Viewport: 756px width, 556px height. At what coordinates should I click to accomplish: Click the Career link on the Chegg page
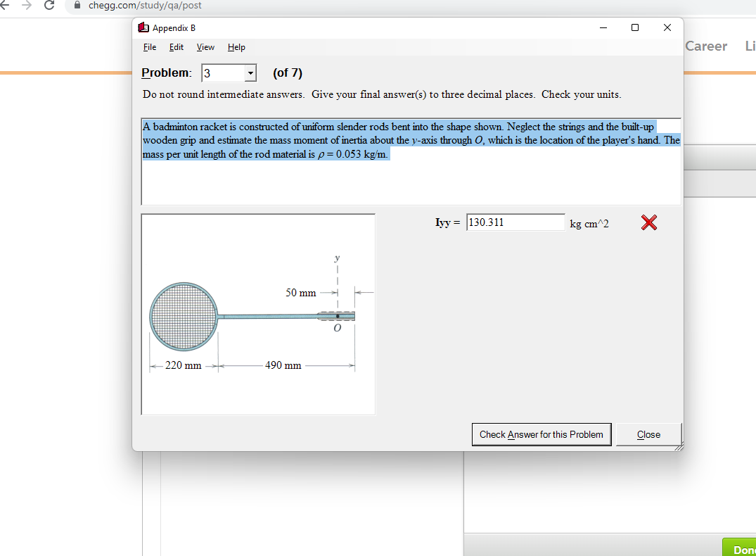[x=706, y=46]
